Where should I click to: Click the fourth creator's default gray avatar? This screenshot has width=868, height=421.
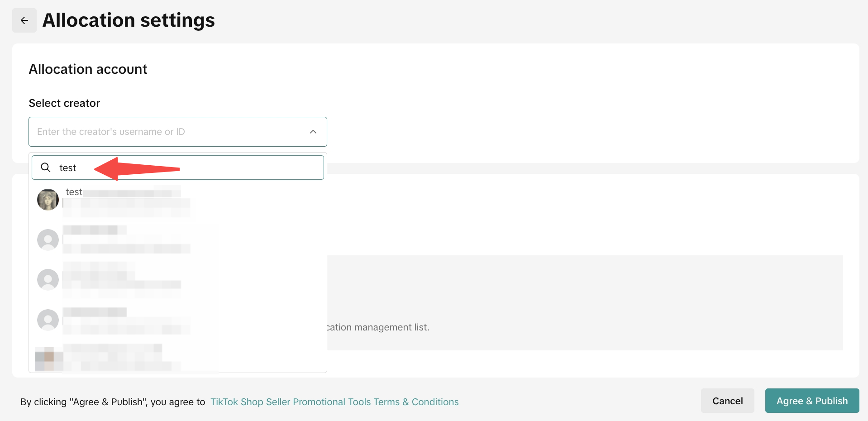point(48,320)
